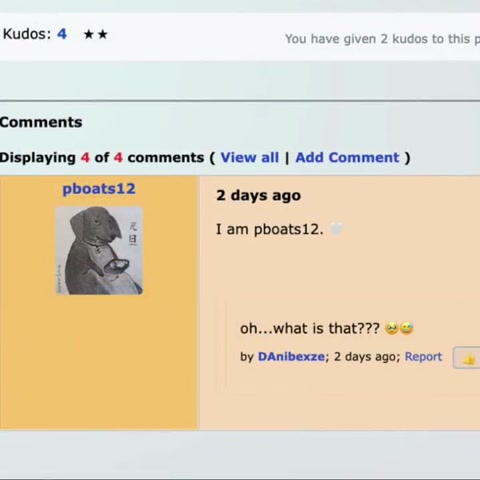The image size is (480, 480).
Task: Open DAnibexze's profile link
Action: (x=291, y=357)
